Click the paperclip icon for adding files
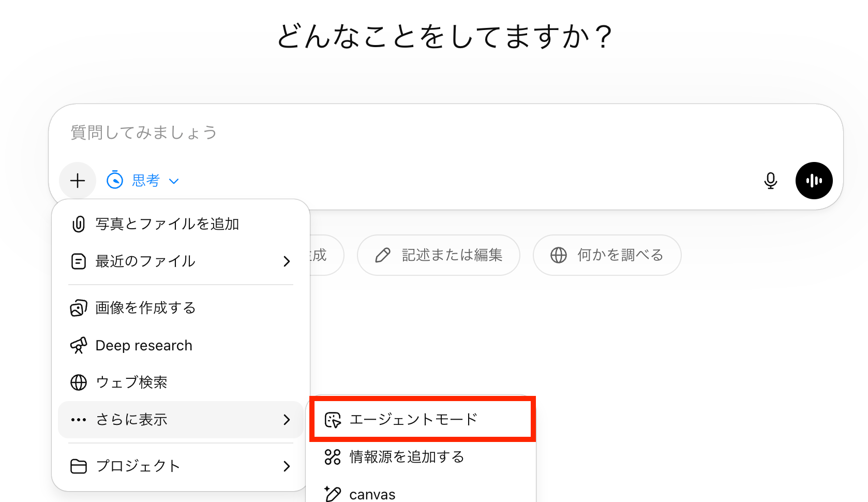This screenshot has width=868, height=502. [x=78, y=224]
